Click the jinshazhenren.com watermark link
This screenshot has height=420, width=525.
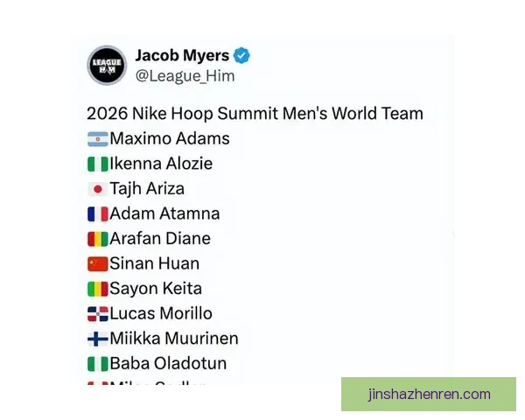point(429,395)
